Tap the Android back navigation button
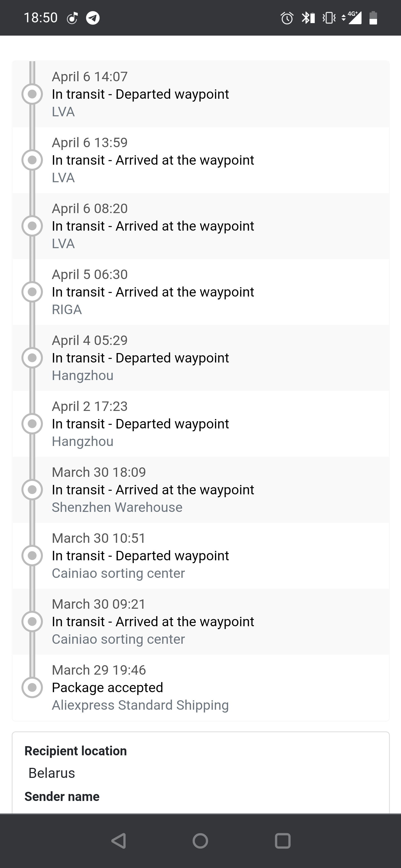Image resolution: width=401 pixels, height=868 pixels. (119, 841)
